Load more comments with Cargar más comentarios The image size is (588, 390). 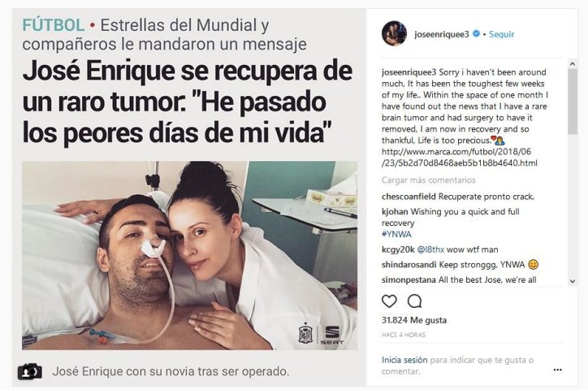428,180
